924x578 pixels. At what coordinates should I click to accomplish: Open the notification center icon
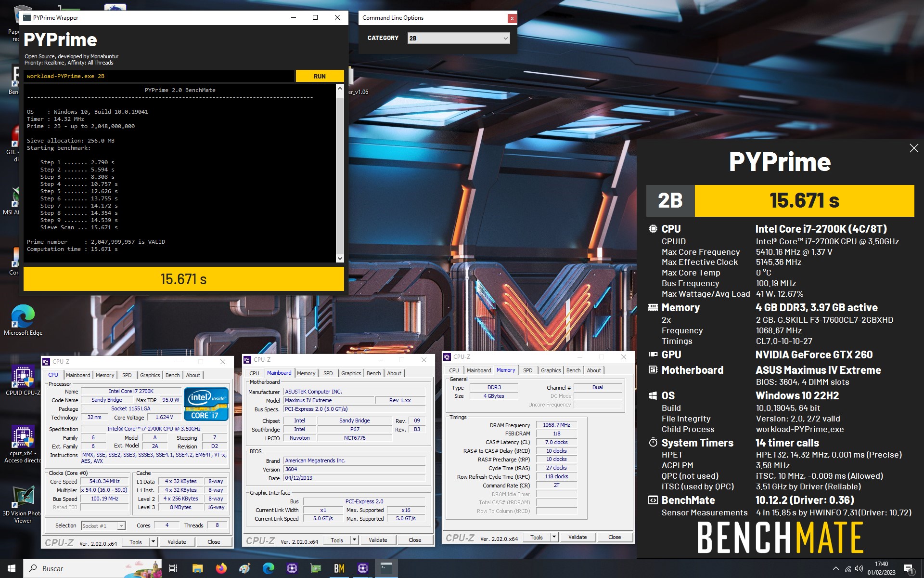pos(909,569)
